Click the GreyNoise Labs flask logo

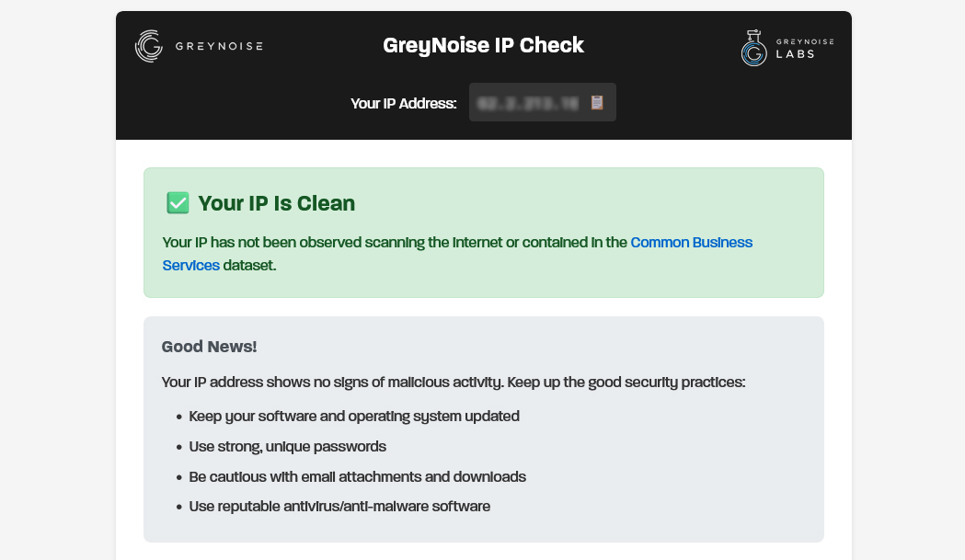click(x=754, y=49)
